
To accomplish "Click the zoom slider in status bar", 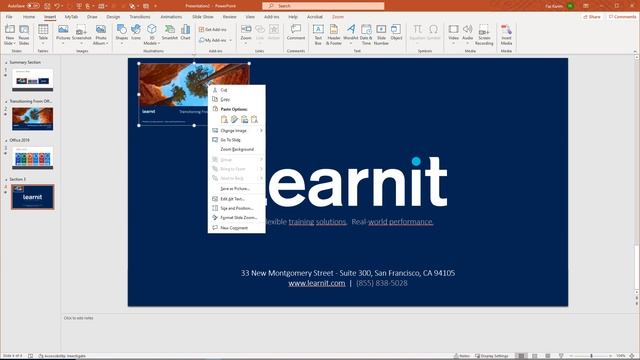I will (591, 356).
